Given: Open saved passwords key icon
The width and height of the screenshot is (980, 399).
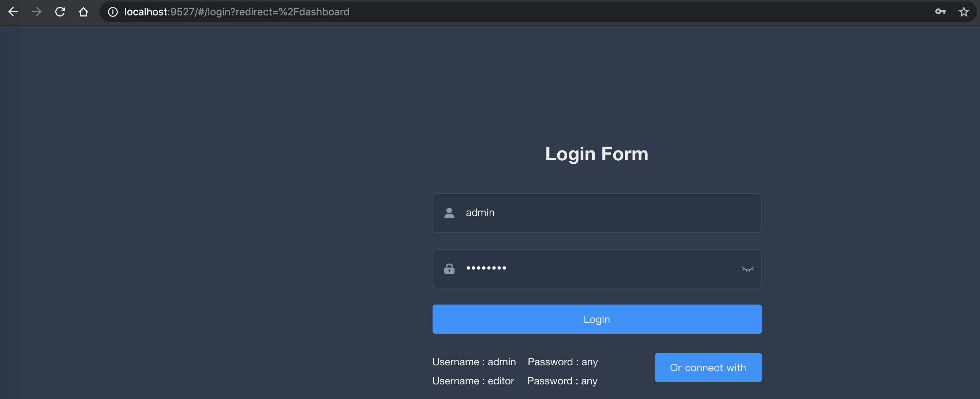Looking at the screenshot, I should click(x=940, y=12).
